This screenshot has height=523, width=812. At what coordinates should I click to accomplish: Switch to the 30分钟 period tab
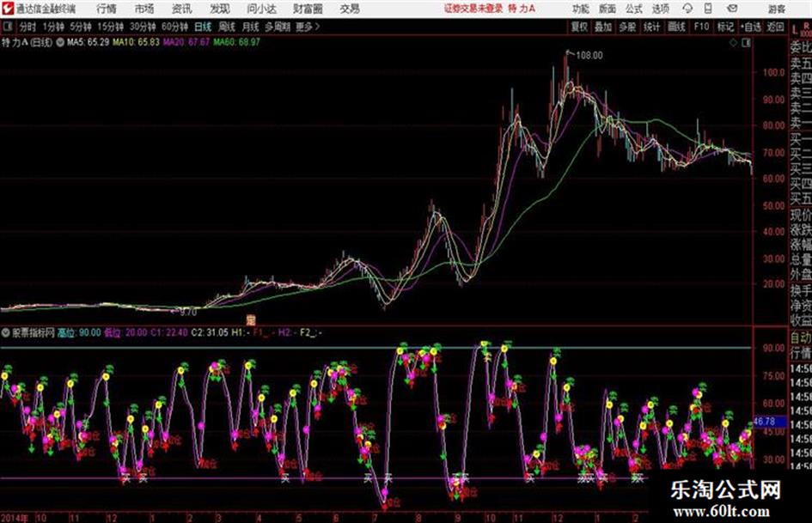coord(143,27)
